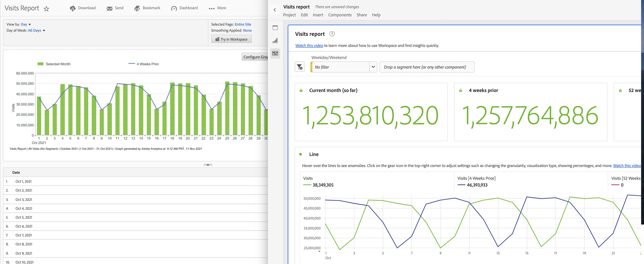Open the Dashboard gauge icon
The width and height of the screenshot is (644, 264).
coord(174,8)
